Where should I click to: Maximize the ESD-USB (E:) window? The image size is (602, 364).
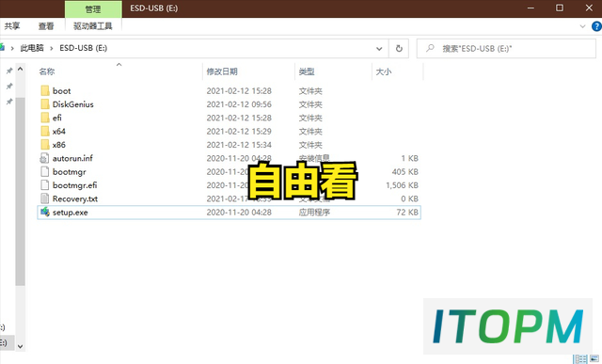pos(560,8)
